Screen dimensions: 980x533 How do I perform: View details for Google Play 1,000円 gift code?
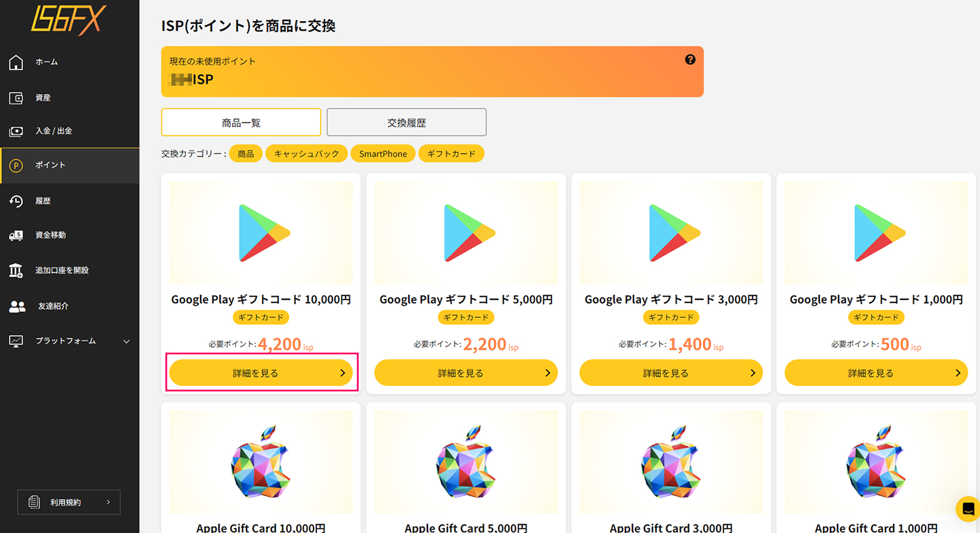[876, 373]
